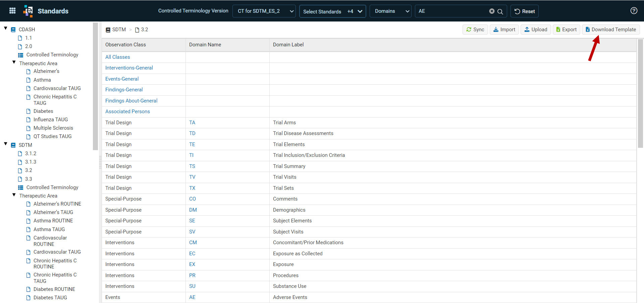The height and width of the screenshot is (303, 644).
Task: Open the help question mark icon
Action: [x=634, y=11]
